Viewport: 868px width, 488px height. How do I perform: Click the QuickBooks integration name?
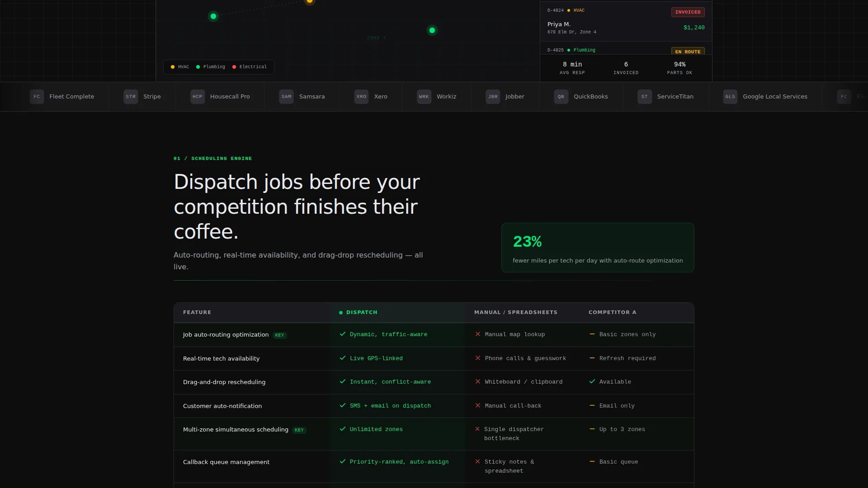pos(590,97)
